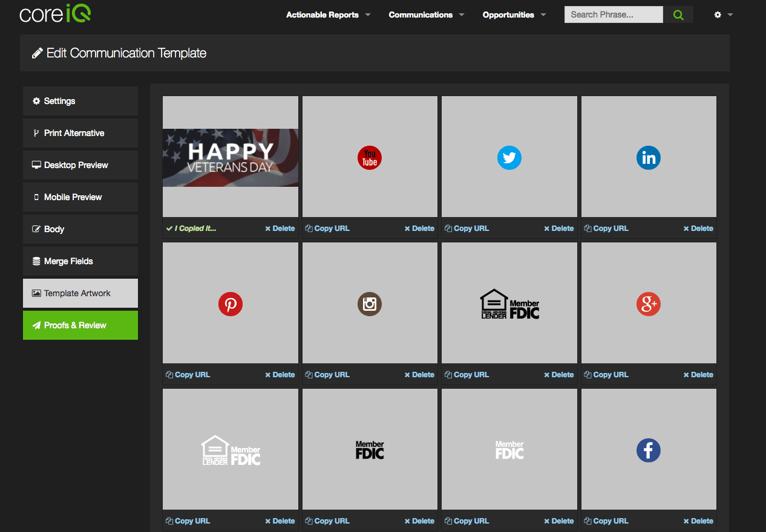
Task: Click the green search magnifier button
Action: [678, 15]
